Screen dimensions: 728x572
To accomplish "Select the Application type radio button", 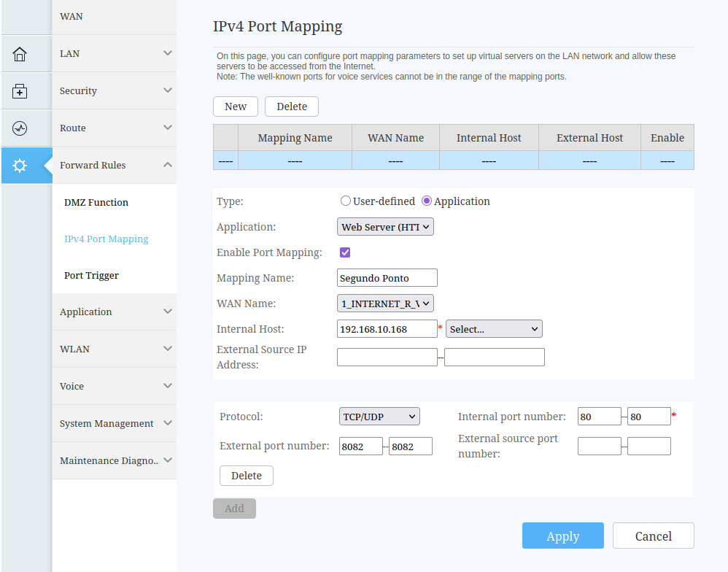I will pyautogui.click(x=427, y=201).
